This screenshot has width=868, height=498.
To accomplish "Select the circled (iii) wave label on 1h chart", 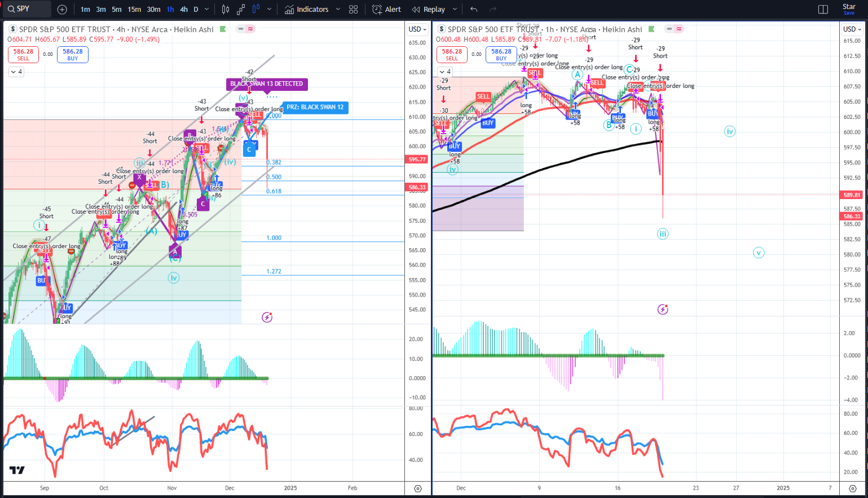I will (663, 233).
